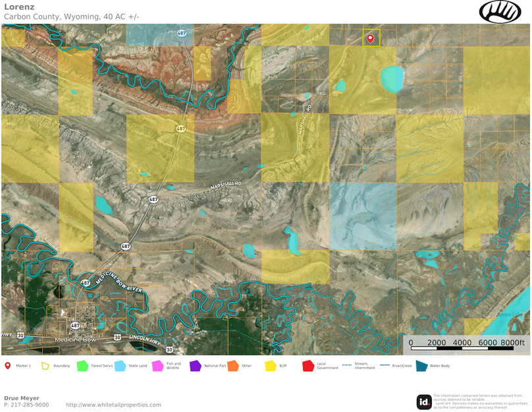Click the light blue State Land legend swatch
The height and width of the screenshot is (412, 532).
point(120,365)
